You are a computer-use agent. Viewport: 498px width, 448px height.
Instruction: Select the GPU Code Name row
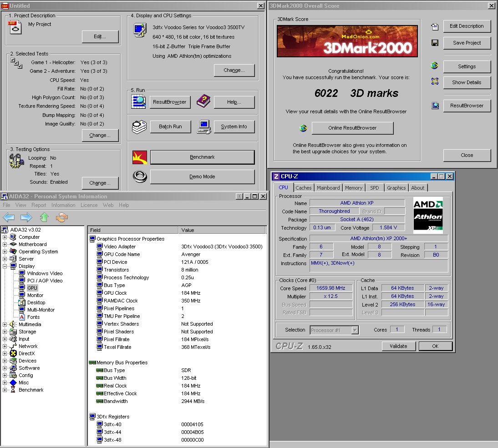[177, 254]
